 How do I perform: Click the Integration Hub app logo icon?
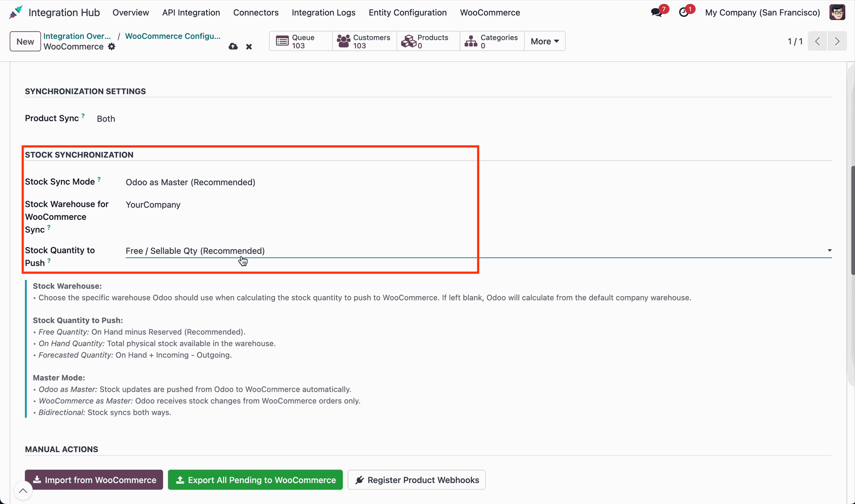(x=16, y=12)
